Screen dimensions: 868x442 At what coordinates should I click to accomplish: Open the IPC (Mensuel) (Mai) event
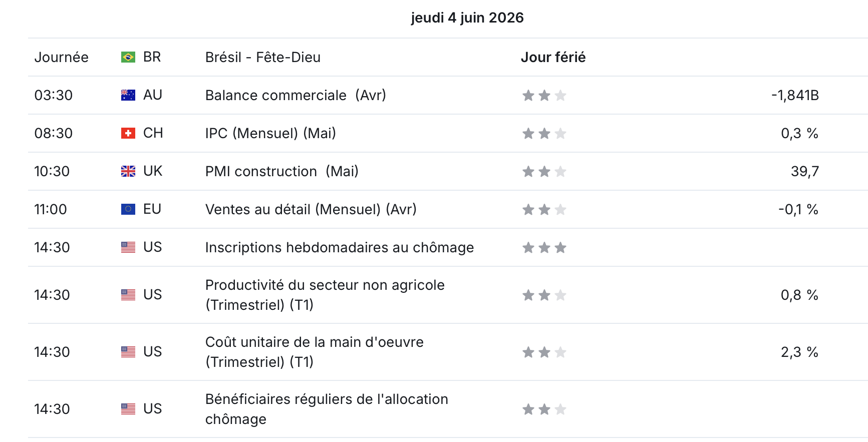(270, 133)
